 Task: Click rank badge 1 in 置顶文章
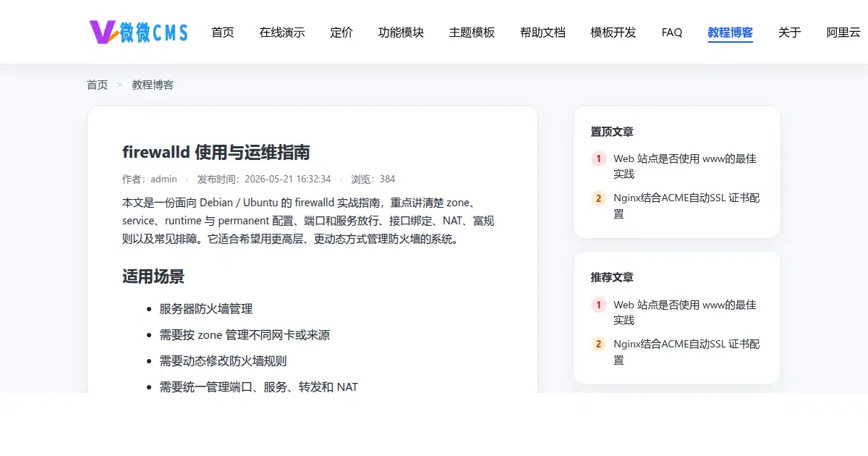point(598,159)
